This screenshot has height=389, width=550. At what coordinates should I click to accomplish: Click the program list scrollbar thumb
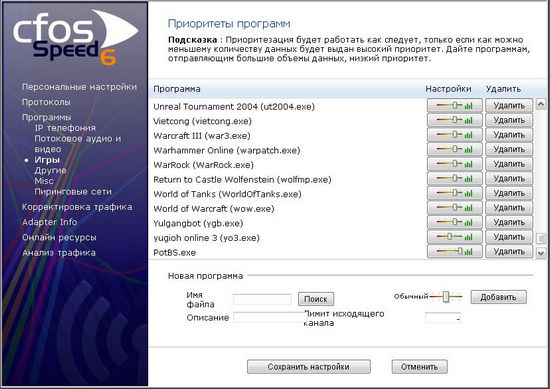click(x=541, y=238)
